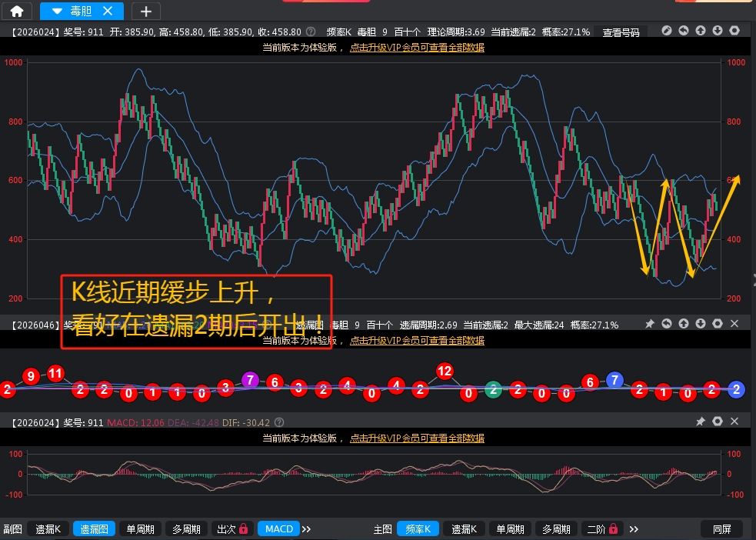This screenshot has height=540, width=756.
Task: Click the top VIP upgrade link
Action: [x=417, y=47]
